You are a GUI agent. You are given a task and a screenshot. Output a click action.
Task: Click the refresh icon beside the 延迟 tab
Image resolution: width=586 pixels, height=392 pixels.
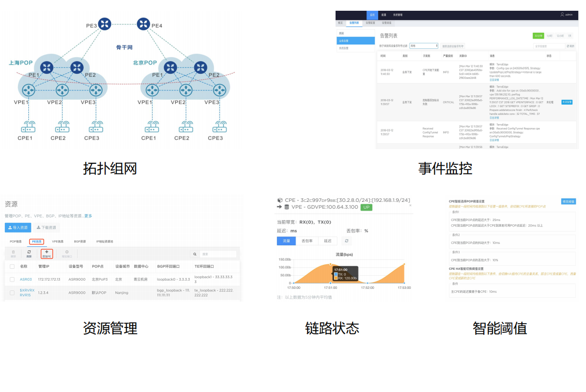[x=347, y=240]
